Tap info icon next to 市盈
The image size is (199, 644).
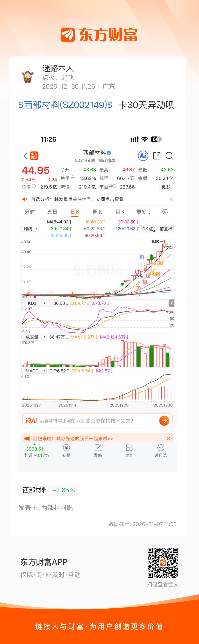coord(114,186)
